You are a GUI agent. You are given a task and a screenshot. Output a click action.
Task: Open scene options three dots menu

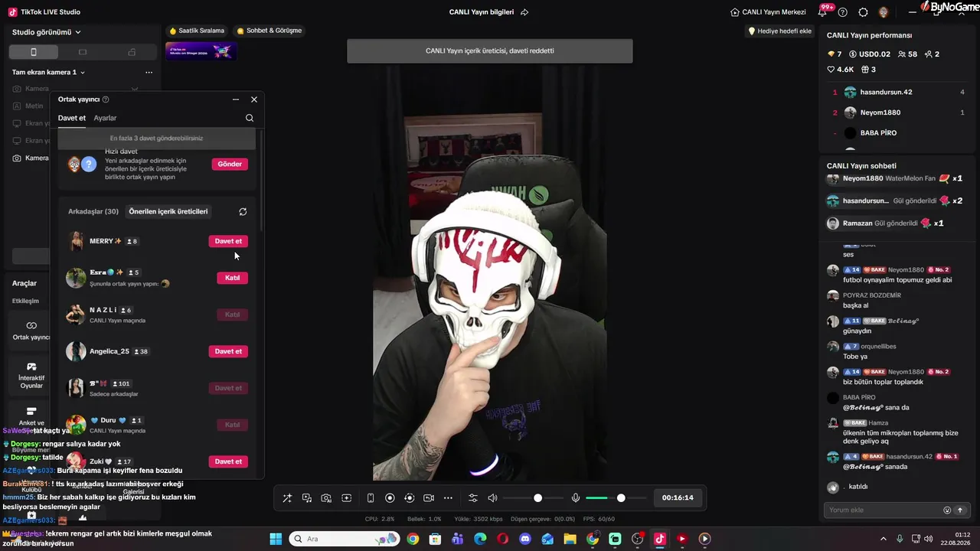[x=149, y=72]
